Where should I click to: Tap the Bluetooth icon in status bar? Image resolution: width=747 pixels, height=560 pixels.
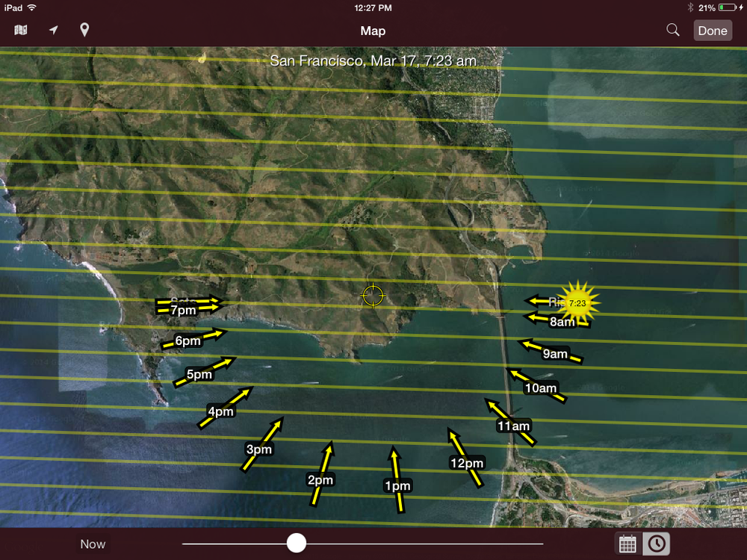pyautogui.click(x=689, y=7)
